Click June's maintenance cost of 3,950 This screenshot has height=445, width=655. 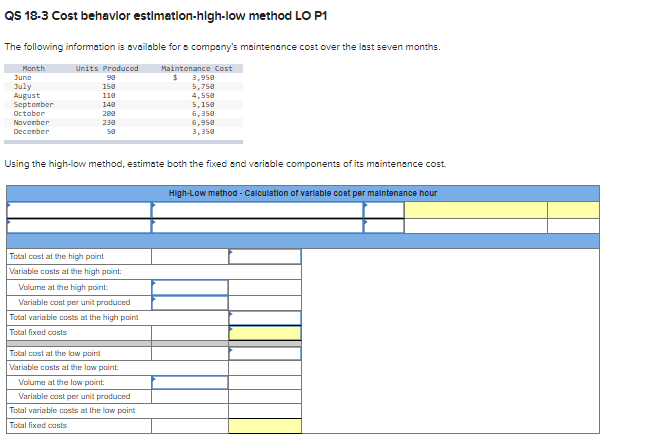click(x=203, y=78)
